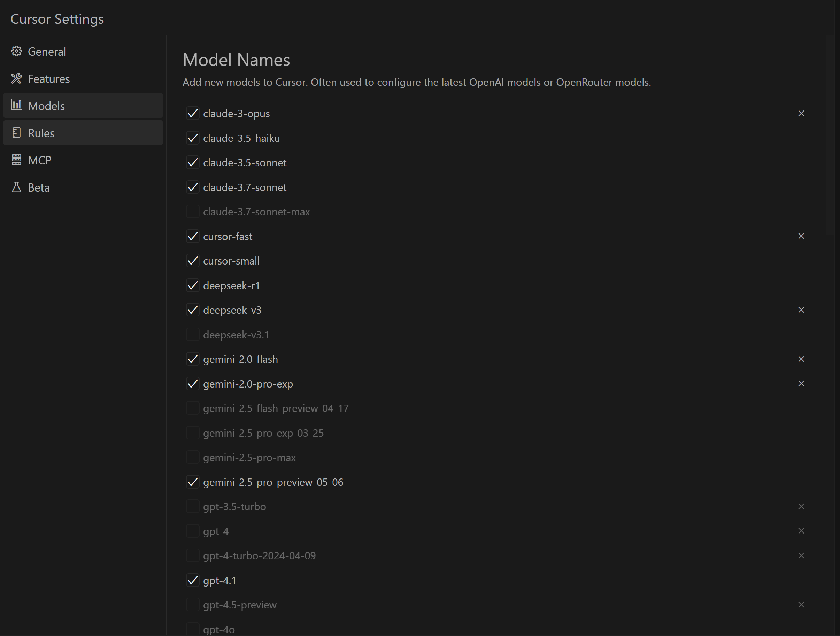Open the MCP settings section
The image size is (840, 636).
(83, 160)
